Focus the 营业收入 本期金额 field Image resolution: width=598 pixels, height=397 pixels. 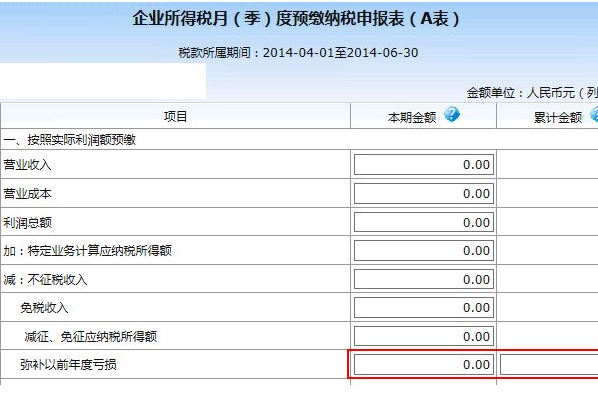pos(424,165)
